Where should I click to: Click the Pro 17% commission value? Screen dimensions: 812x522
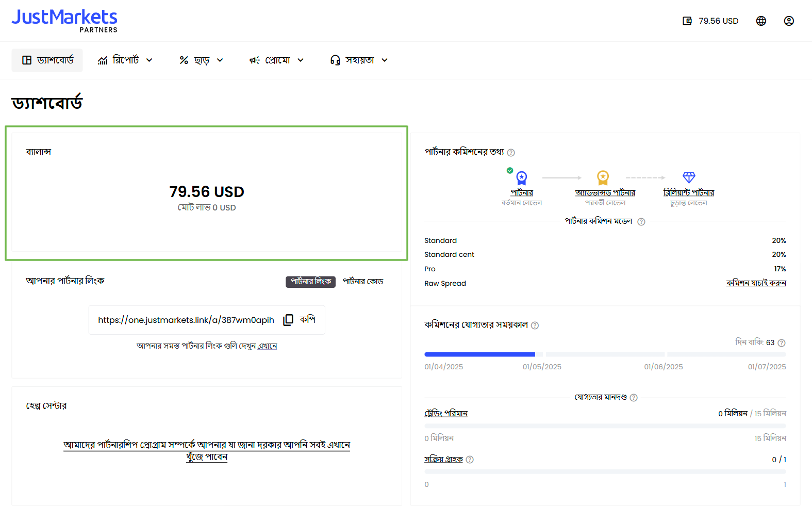(780, 269)
